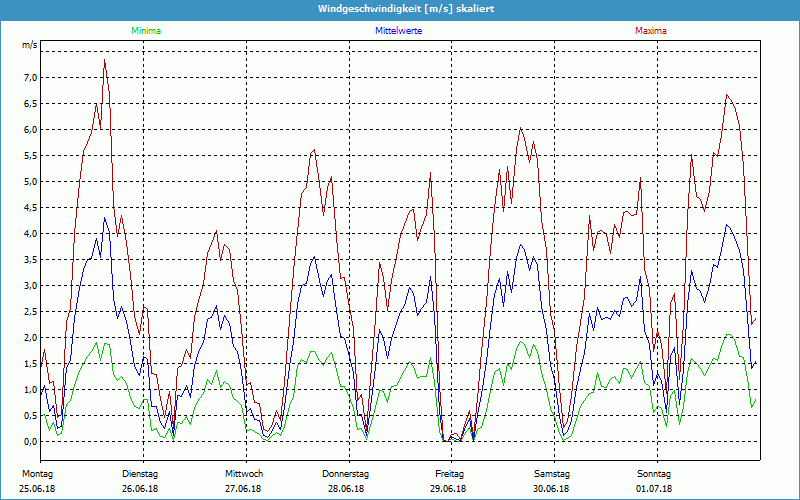
Task: Click the Montag day label
Action: [37, 474]
